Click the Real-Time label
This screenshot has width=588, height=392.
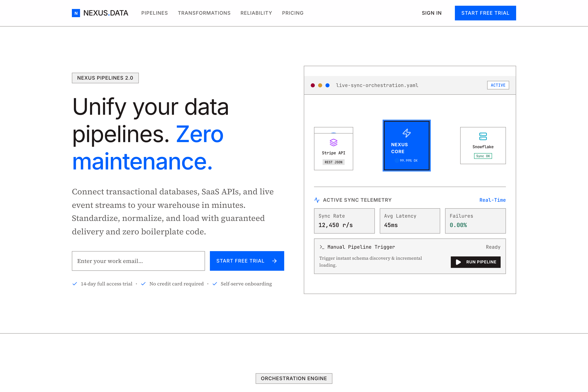(492, 200)
